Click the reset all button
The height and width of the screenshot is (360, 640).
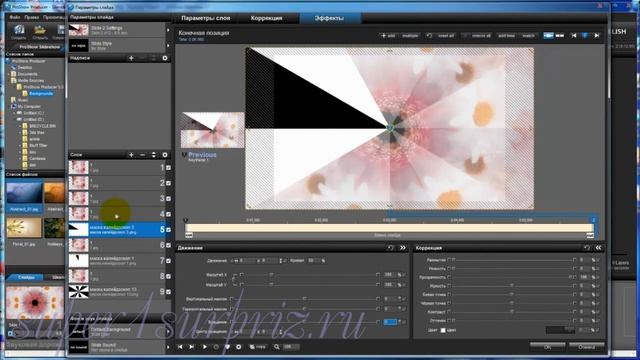441,36
